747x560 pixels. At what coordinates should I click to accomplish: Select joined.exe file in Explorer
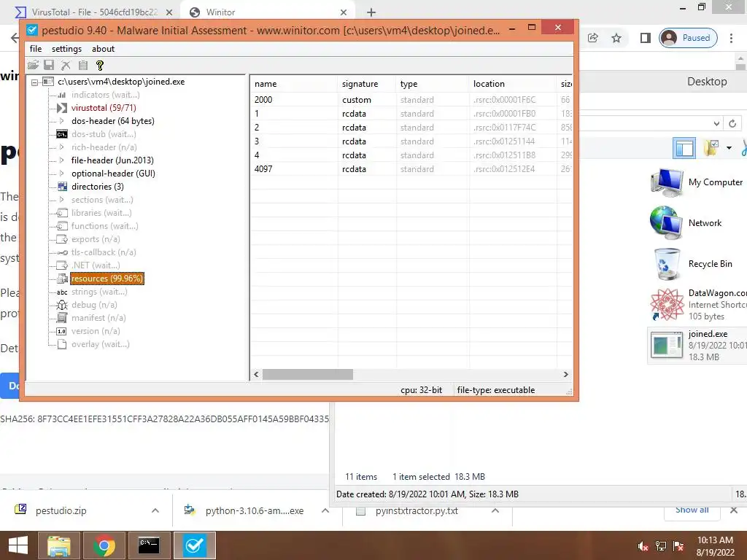coord(697,345)
